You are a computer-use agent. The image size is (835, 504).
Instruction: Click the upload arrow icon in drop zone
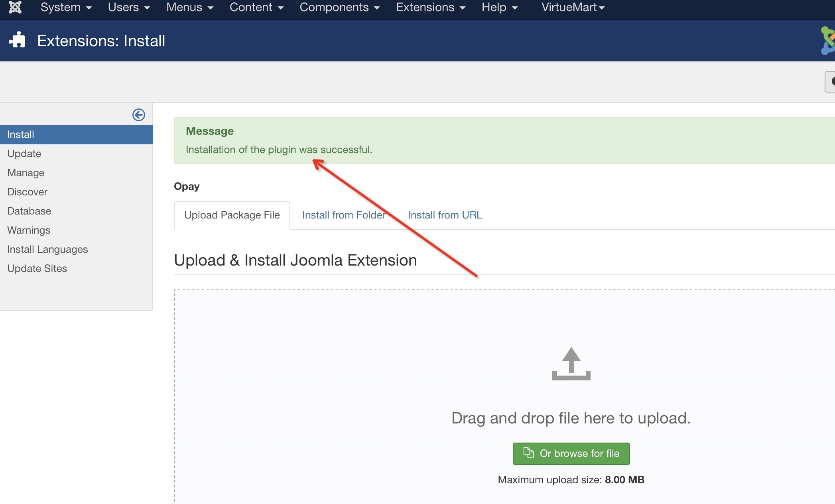571,364
